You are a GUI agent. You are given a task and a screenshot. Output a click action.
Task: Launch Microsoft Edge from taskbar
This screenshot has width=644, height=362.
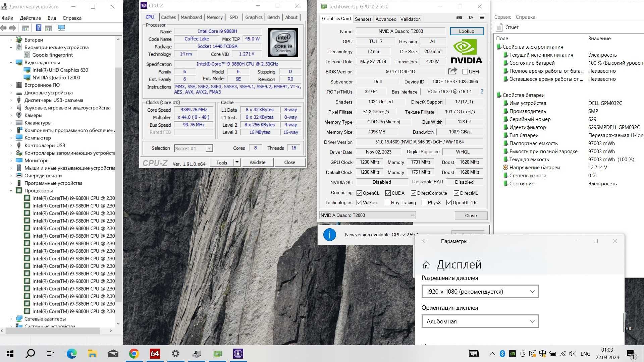[71, 354]
